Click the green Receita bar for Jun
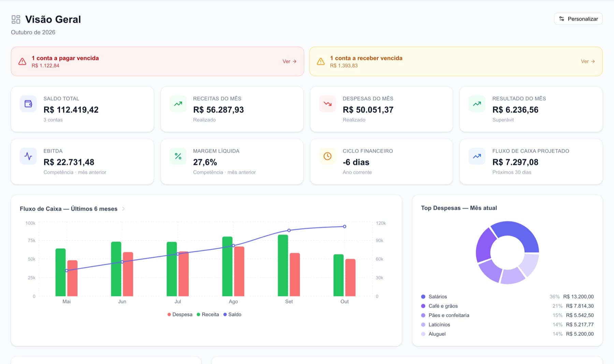 coord(116,269)
